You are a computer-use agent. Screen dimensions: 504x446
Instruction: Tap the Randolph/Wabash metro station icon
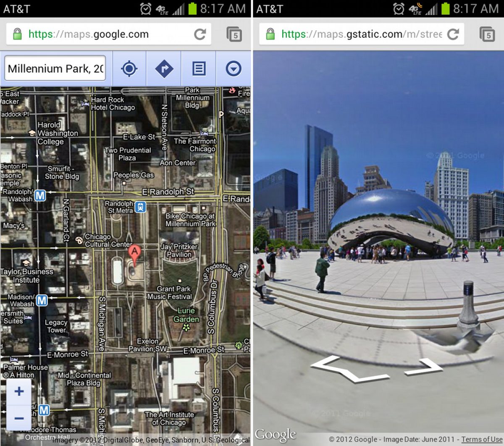tap(40, 195)
